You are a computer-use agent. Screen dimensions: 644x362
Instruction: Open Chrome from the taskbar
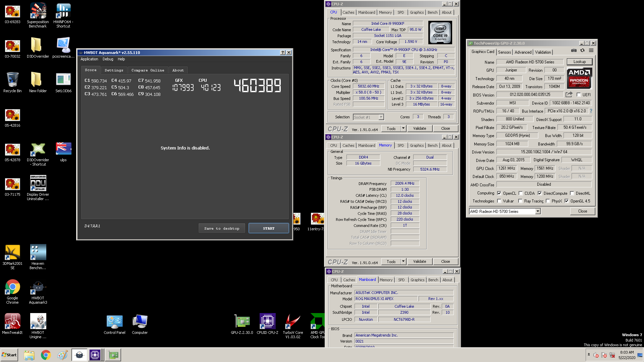46,355
